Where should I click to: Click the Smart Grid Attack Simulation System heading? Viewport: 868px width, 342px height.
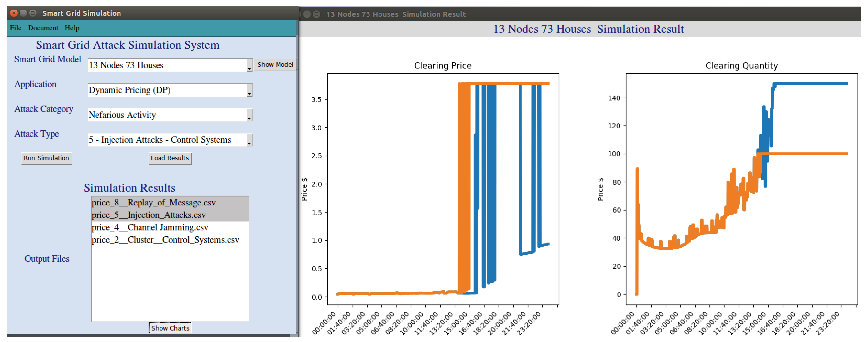(x=128, y=45)
